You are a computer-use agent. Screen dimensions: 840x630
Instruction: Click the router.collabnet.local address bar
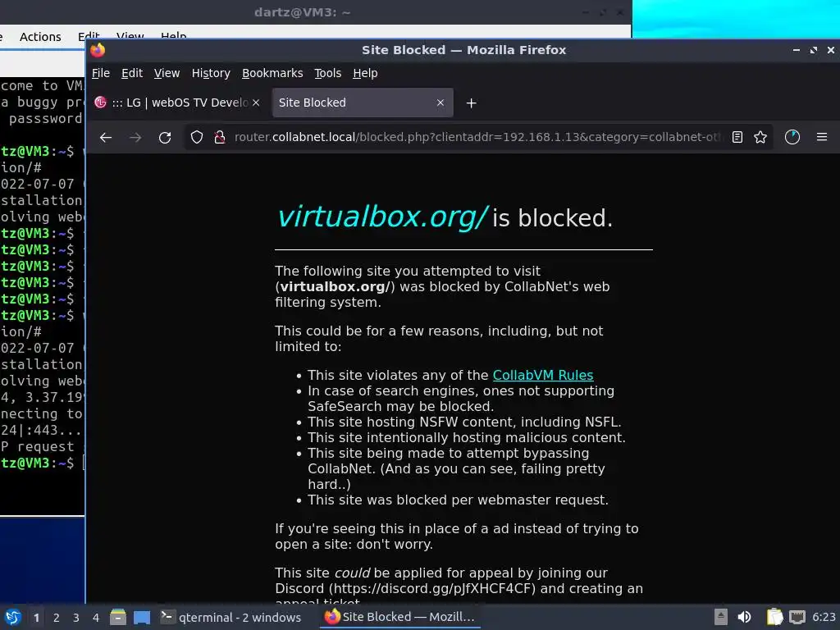[x=478, y=137]
